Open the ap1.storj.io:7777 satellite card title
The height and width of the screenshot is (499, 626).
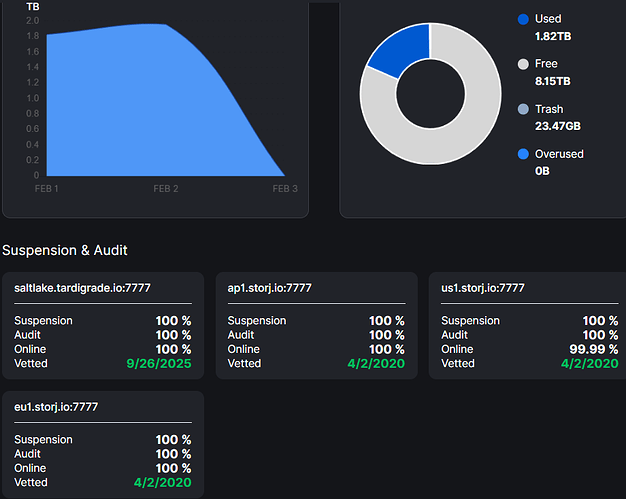270,288
